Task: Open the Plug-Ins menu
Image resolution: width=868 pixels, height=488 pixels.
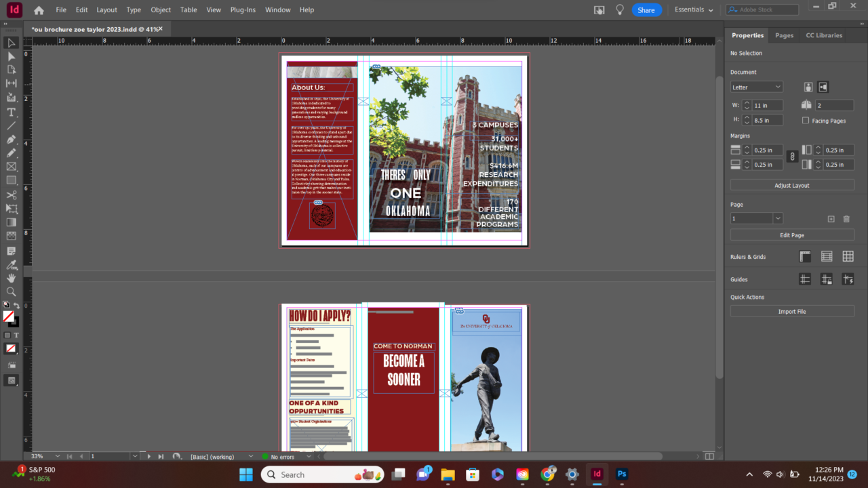Action: 243,10
